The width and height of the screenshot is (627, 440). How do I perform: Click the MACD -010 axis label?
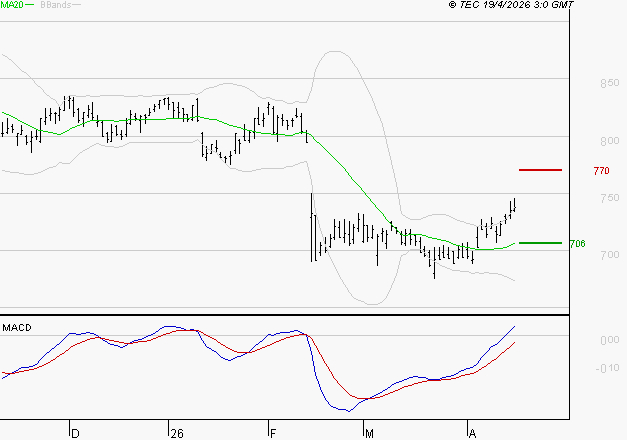(x=607, y=368)
